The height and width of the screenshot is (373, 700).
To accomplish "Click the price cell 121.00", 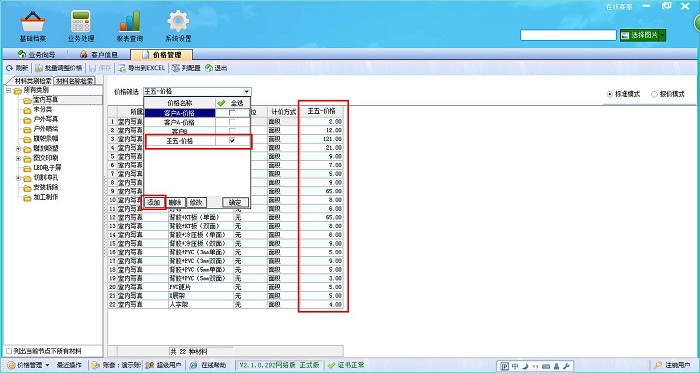I will (x=321, y=139).
